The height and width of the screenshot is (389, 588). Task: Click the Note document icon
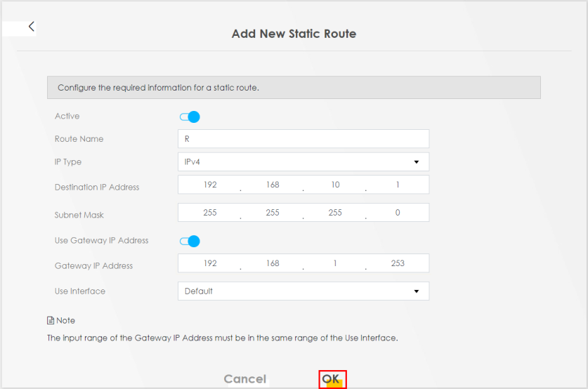[x=51, y=321]
